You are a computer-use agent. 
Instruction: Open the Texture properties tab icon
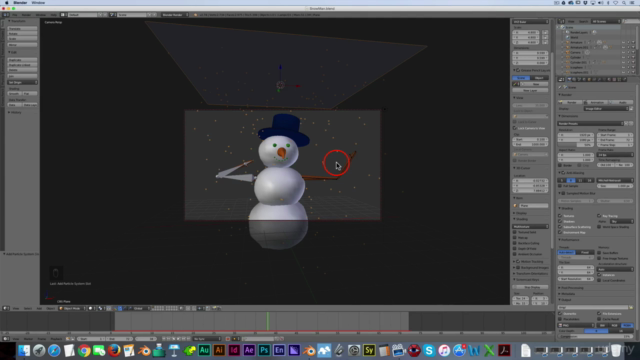(614, 80)
